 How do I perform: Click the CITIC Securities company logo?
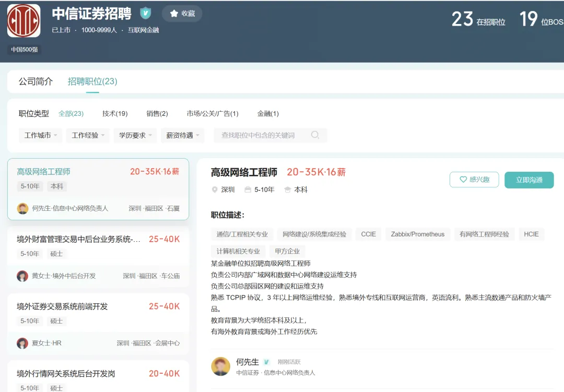[x=23, y=20]
